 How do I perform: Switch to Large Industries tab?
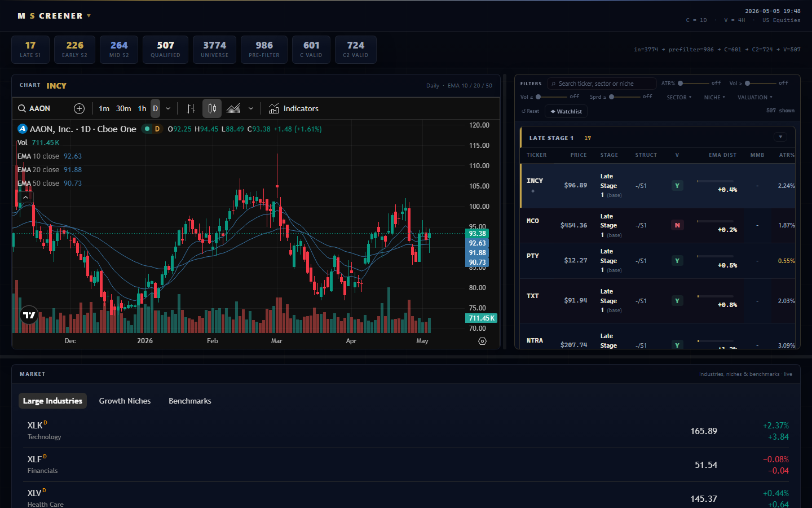coord(52,401)
